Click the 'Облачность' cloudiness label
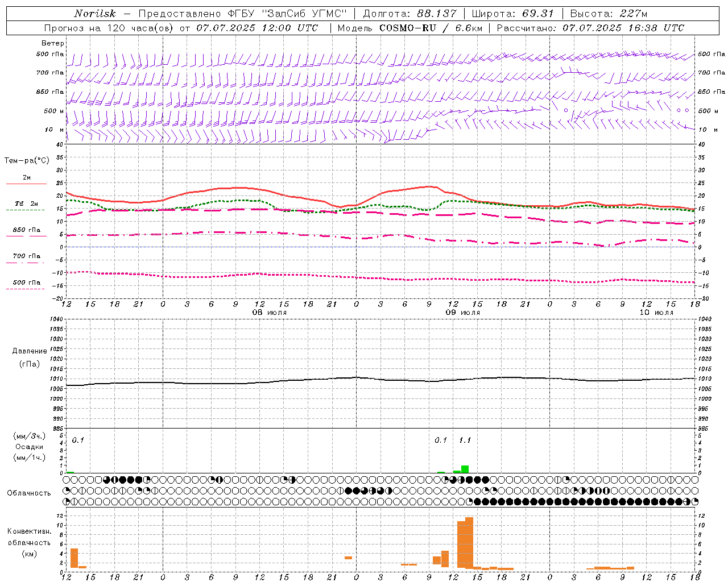Image resolution: width=728 pixels, height=582 pixels. click(x=29, y=493)
